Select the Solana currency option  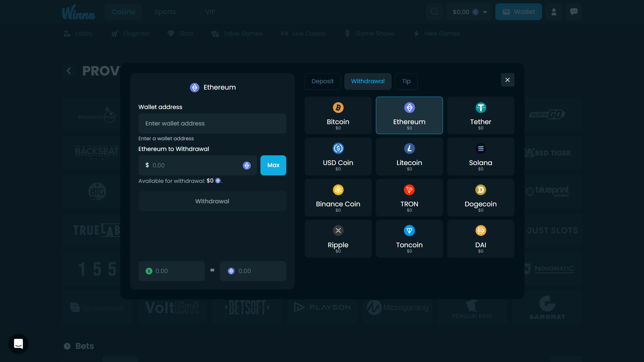click(x=481, y=156)
